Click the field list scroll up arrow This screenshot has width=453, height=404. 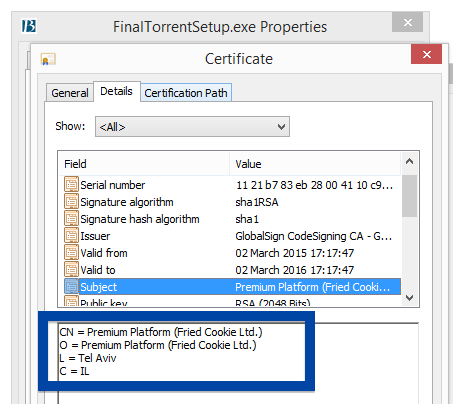click(x=409, y=162)
